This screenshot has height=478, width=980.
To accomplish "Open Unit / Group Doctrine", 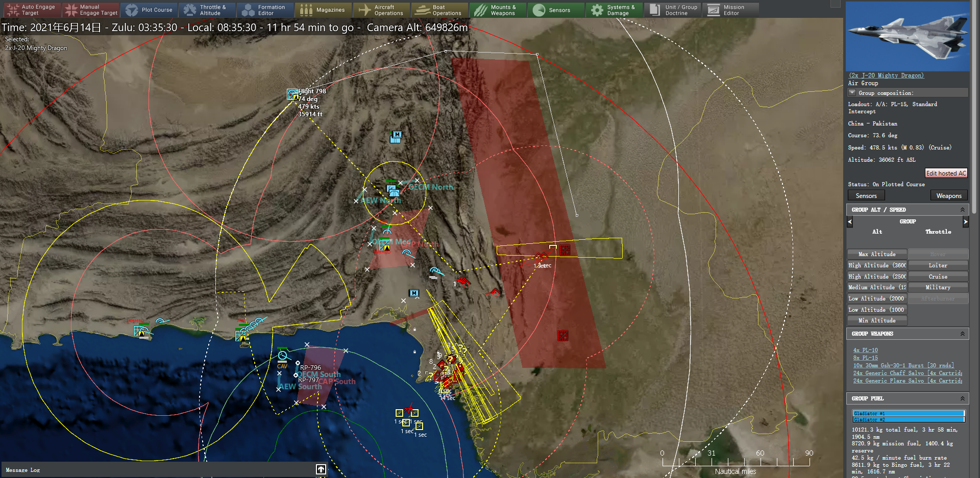I will click(673, 10).
